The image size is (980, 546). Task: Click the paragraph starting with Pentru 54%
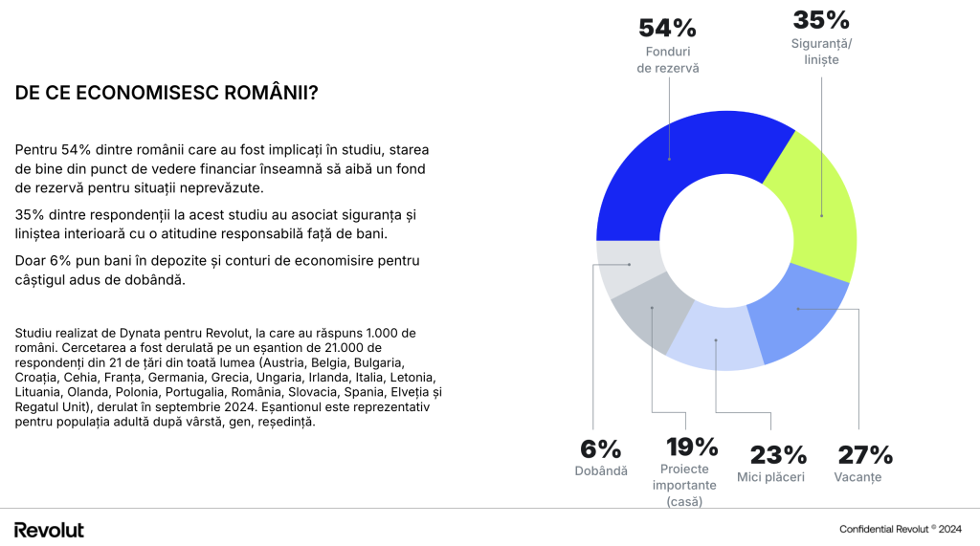pyautogui.click(x=222, y=168)
